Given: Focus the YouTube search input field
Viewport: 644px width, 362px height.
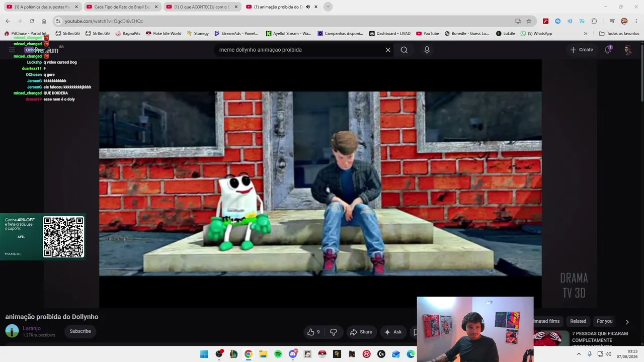Looking at the screenshot, I should click(299, 50).
